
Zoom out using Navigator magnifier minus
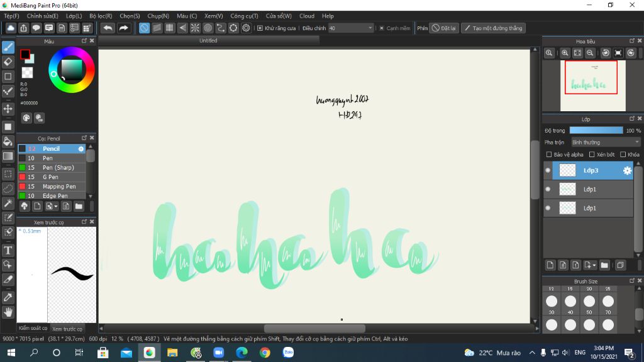(590, 53)
